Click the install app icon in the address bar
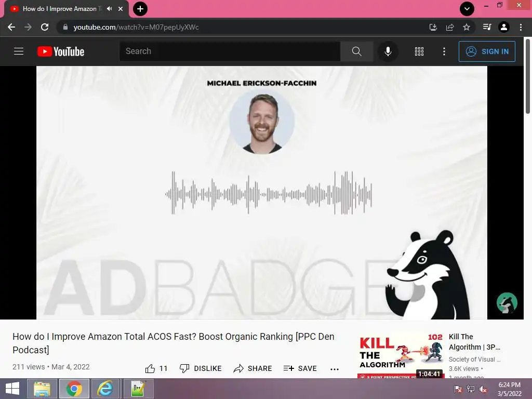The height and width of the screenshot is (399, 532). (433, 27)
